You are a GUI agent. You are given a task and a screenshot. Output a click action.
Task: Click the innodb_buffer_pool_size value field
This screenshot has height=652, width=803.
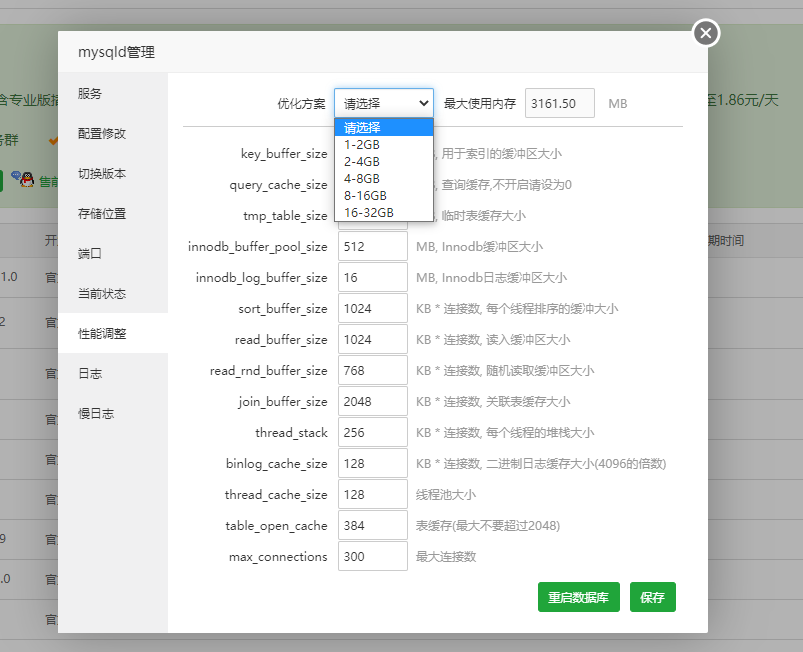[372, 247]
